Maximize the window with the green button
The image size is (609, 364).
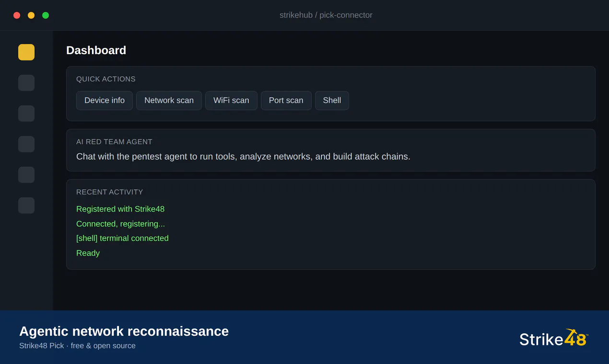click(x=46, y=15)
